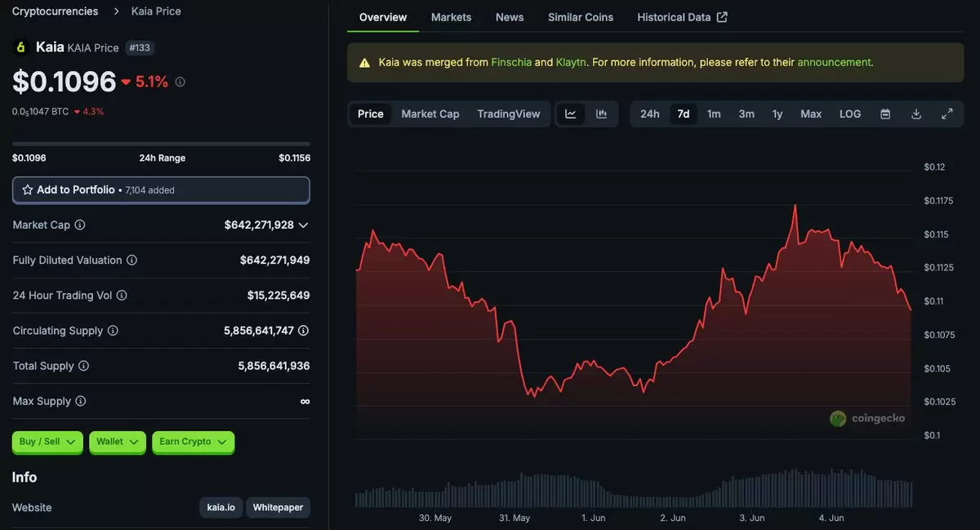Screen dimensions: 980x530
Task: Click the Kaia coin logo
Action: (x=20, y=47)
